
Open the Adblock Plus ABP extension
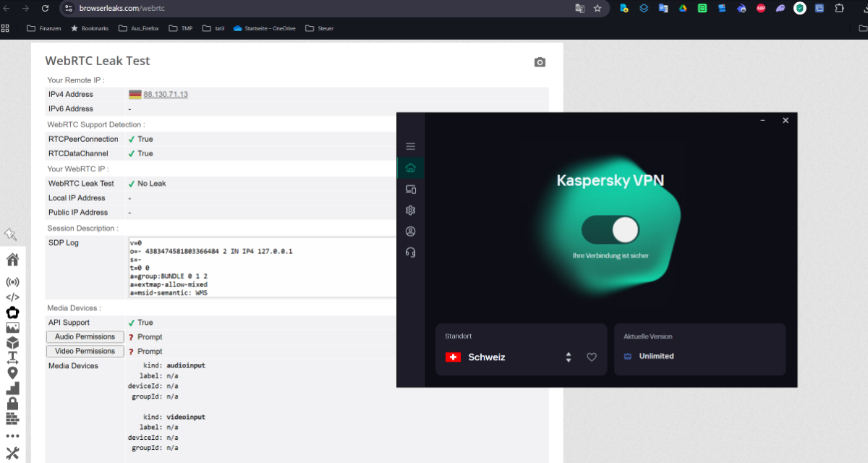tap(761, 9)
